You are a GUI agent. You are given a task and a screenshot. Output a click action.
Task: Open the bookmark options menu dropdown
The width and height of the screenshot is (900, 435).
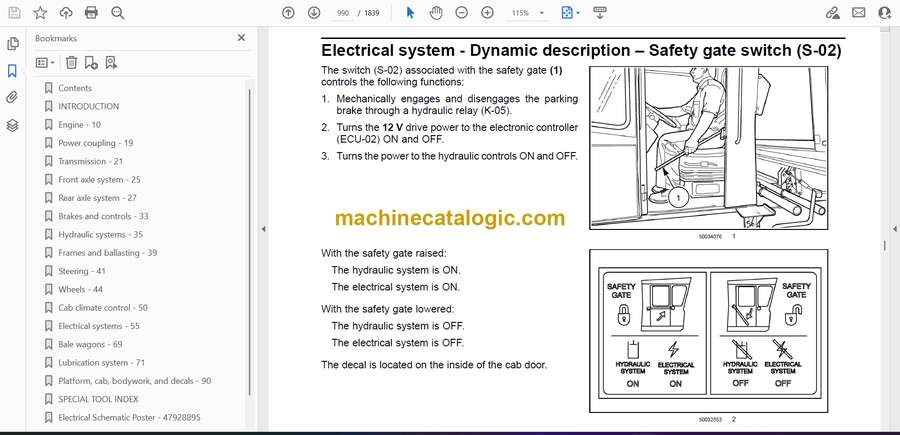(x=45, y=63)
